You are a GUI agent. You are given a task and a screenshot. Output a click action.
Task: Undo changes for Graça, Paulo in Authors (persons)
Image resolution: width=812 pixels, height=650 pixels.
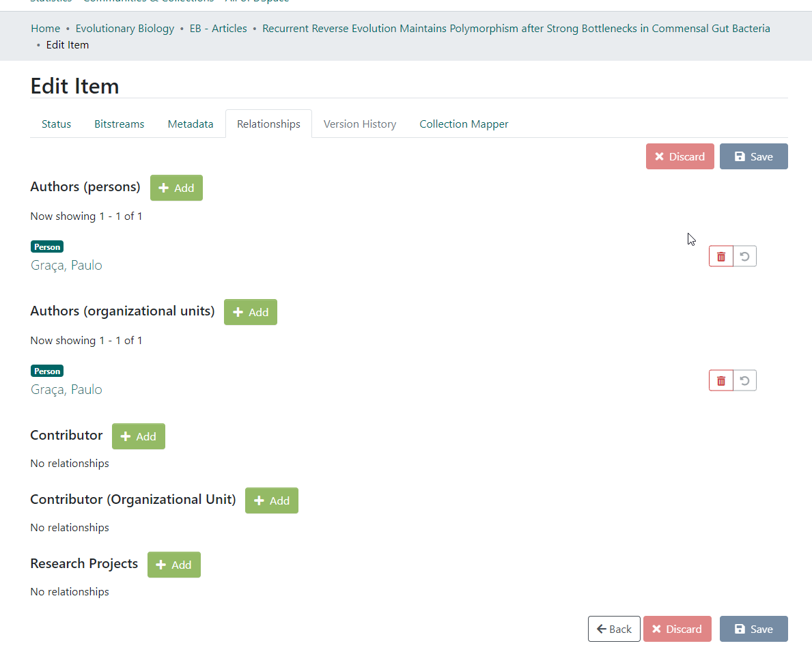[744, 256]
